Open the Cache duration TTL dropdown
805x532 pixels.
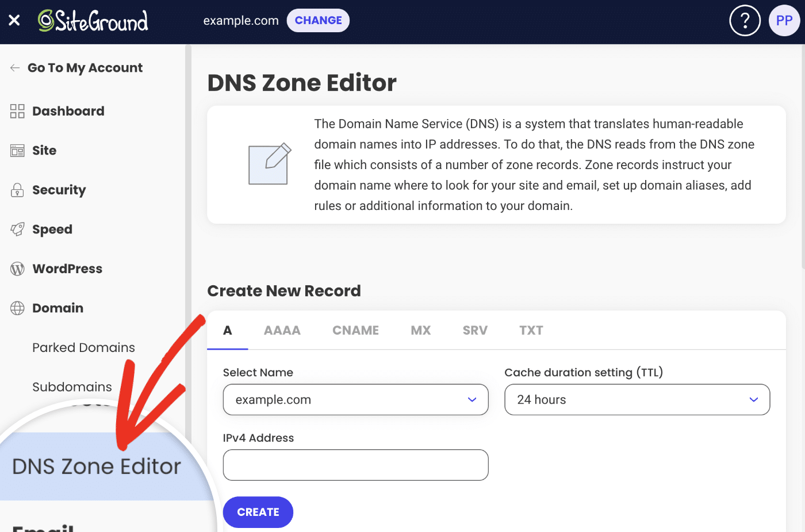[637, 400]
